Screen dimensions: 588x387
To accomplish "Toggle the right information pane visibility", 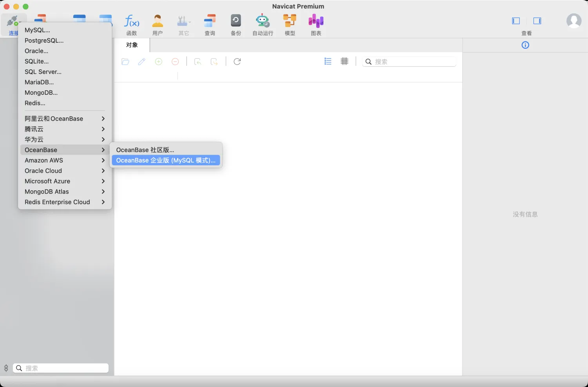I will click(537, 21).
